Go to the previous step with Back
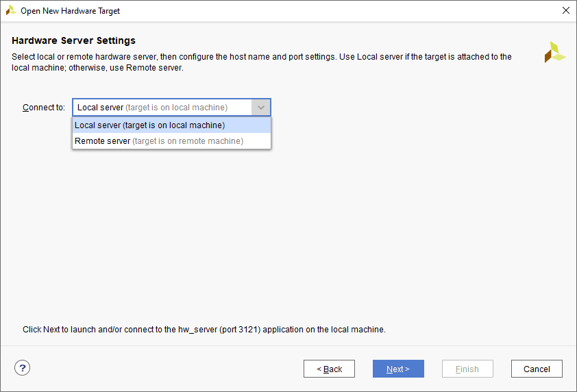 click(329, 369)
